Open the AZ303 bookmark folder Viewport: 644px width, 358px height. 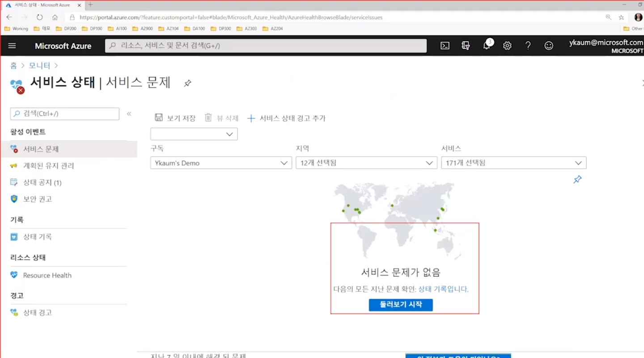(x=246, y=29)
